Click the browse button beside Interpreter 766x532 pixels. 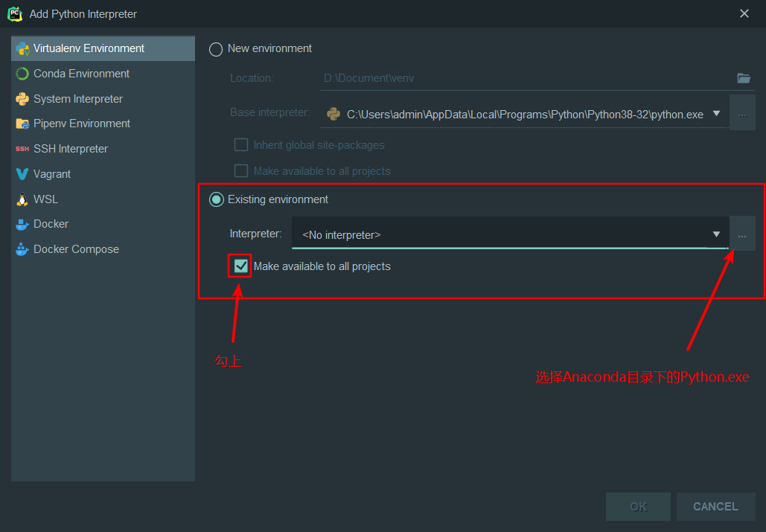point(743,234)
